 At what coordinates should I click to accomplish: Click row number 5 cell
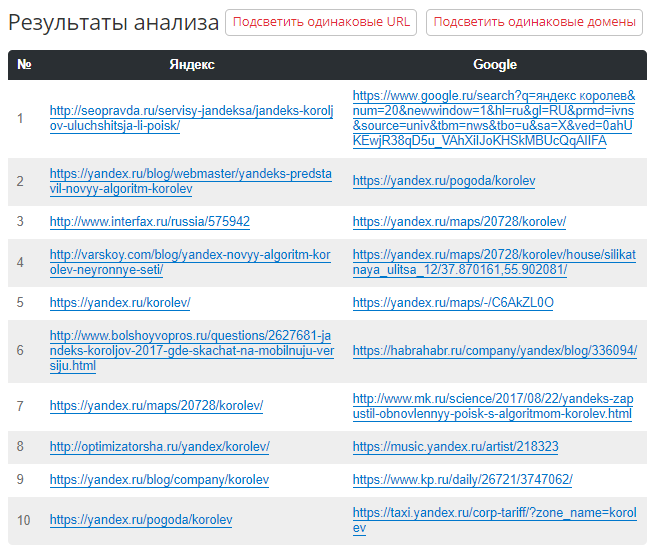click(x=20, y=303)
